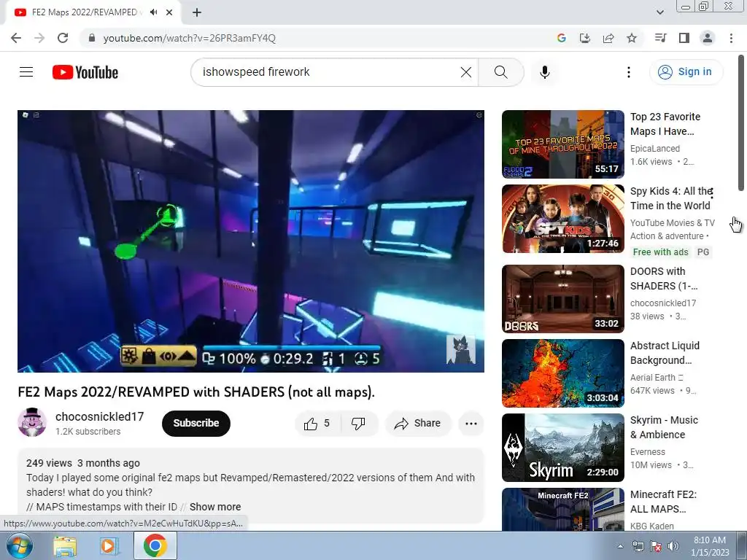747x560 pixels.
Task: Open the YouTube hamburger guide menu
Action: 26,72
